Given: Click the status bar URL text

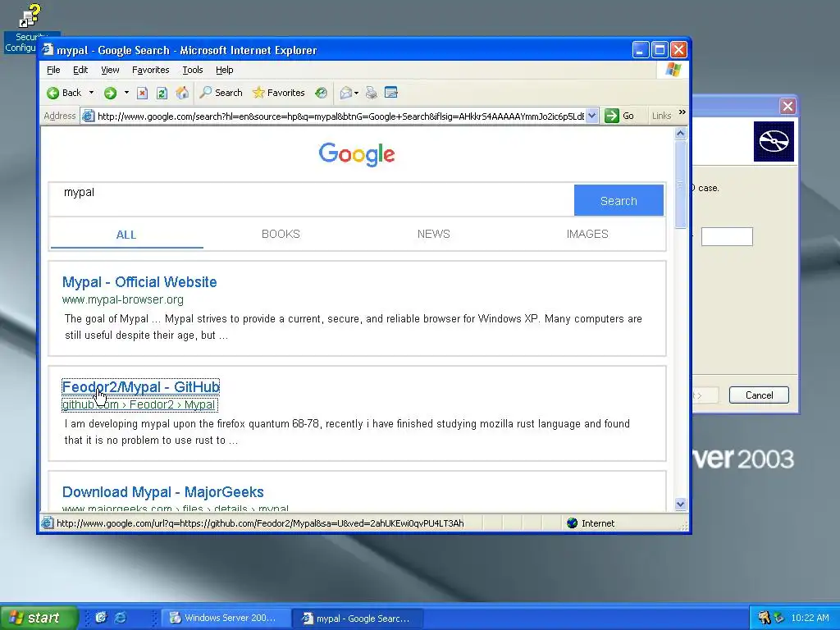Looking at the screenshot, I should 260,523.
